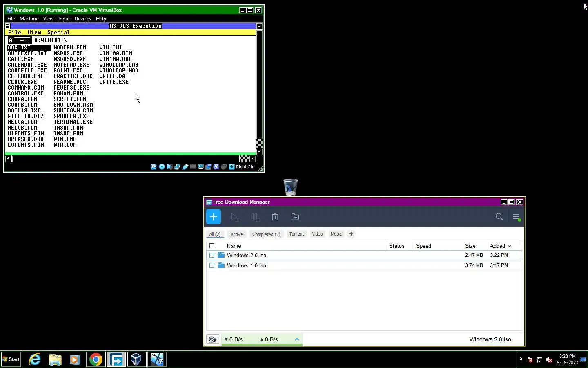
Task: Click the pause downloads icon in FDM toolbar
Action: coord(255,217)
